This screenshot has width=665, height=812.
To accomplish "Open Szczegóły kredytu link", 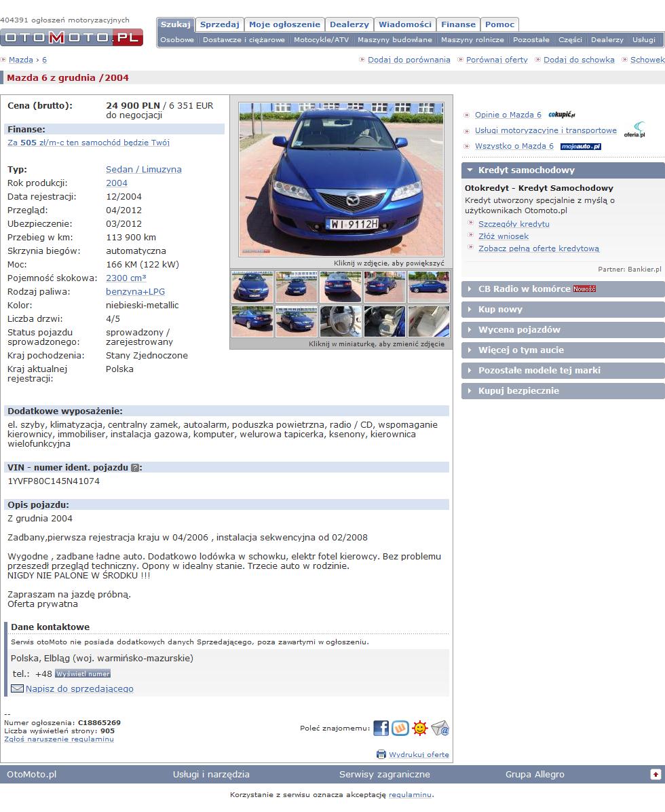I will tap(514, 224).
